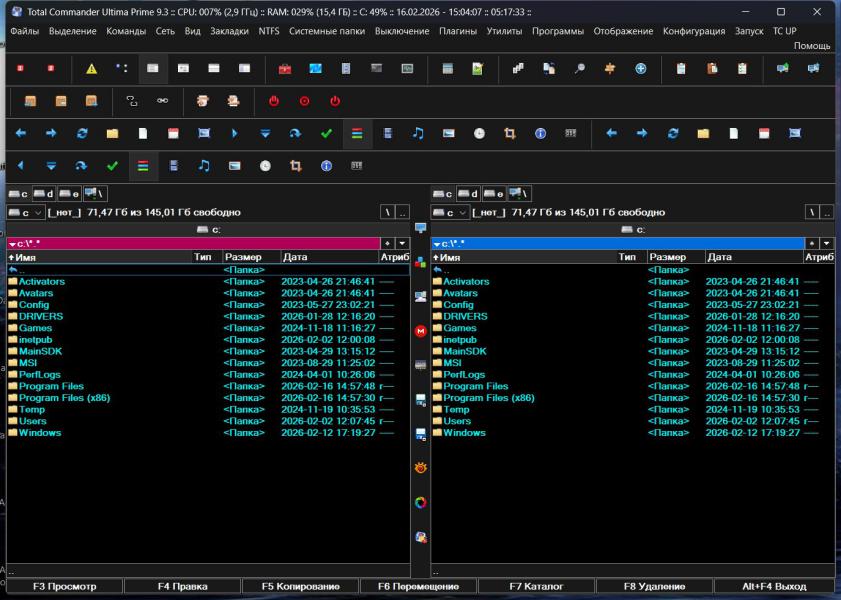
Task: Switch right panel to drive e
Action: (493, 193)
